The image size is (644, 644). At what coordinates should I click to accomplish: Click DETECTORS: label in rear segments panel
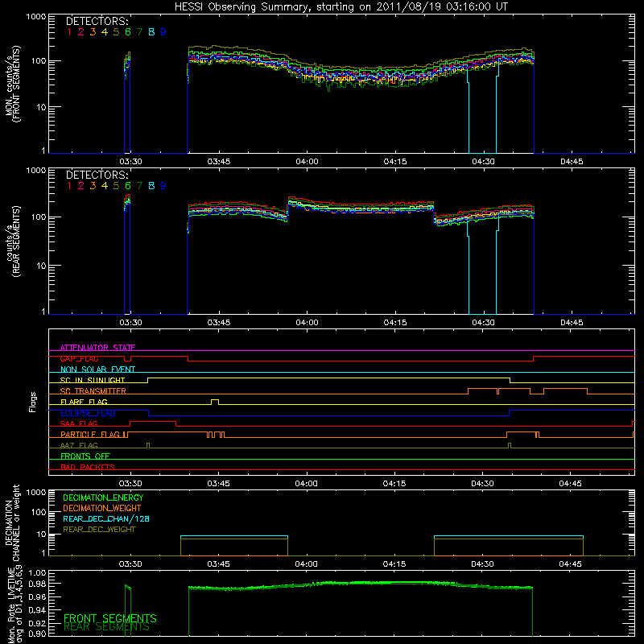click(97, 175)
